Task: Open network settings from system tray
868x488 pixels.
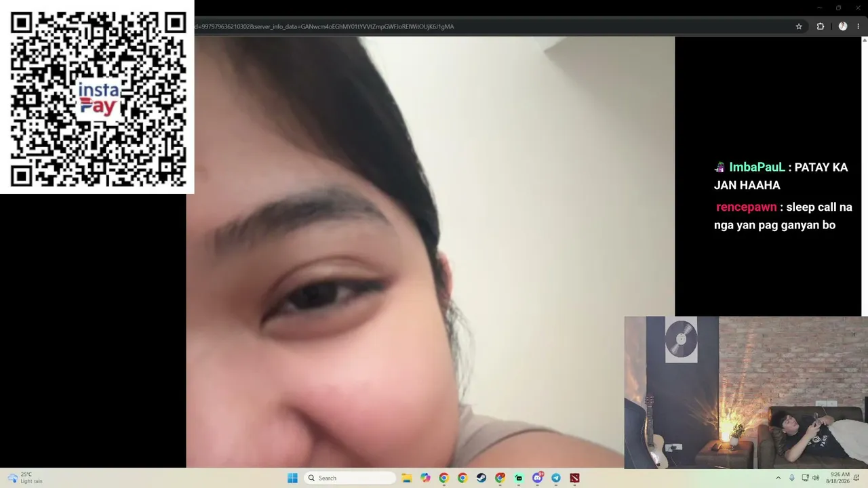Action: tap(805, 478)
